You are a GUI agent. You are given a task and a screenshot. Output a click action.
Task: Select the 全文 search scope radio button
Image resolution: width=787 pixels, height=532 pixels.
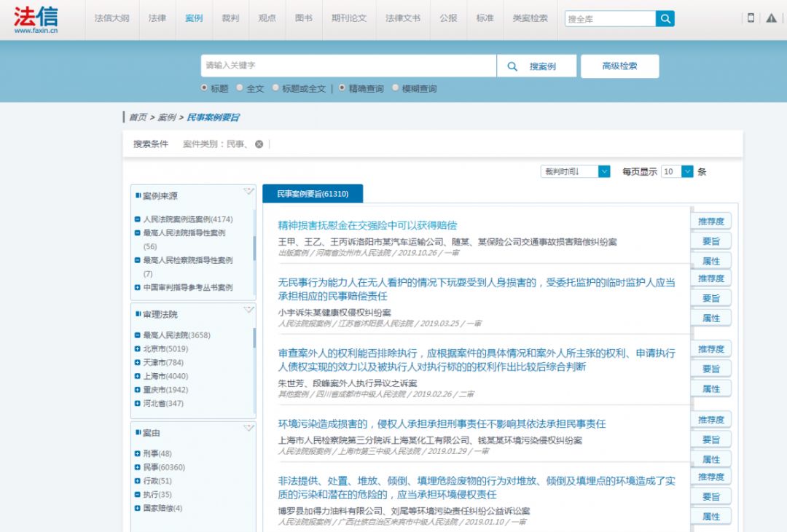240,88
